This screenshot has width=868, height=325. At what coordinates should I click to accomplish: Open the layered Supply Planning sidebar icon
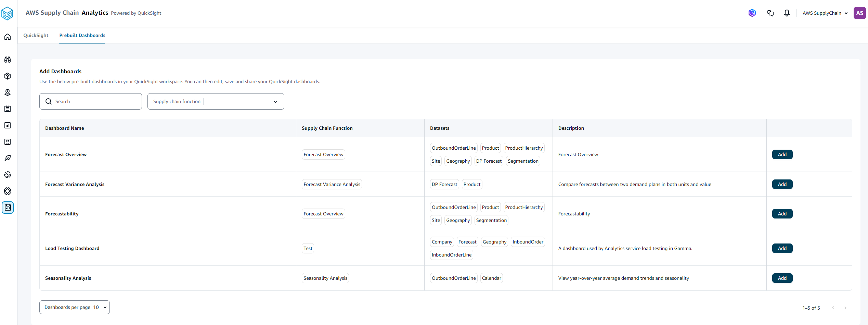point(8,191)
